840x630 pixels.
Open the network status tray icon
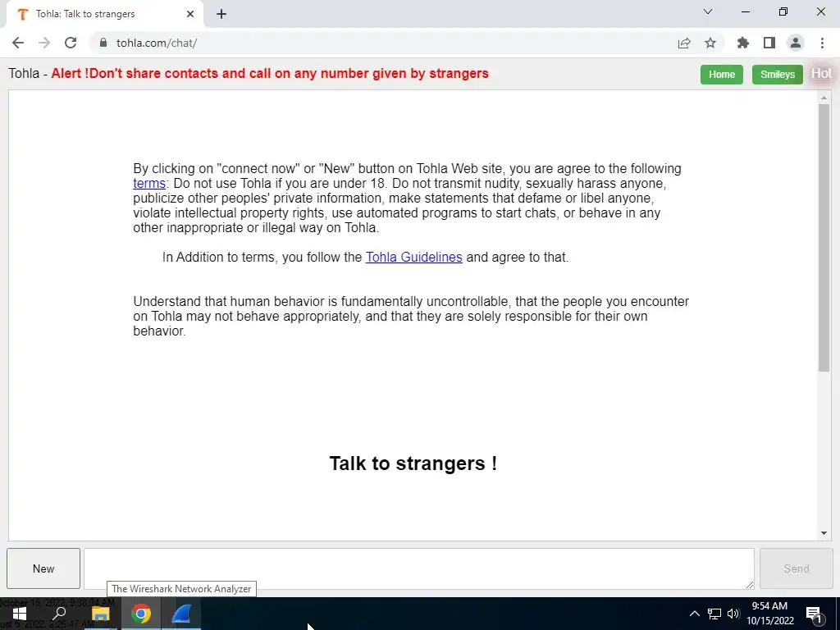click(714, 614)
